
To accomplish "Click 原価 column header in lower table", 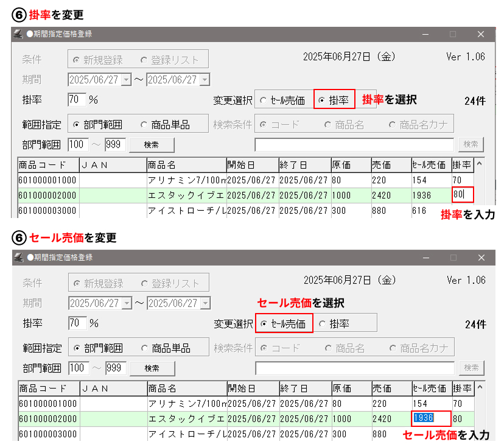I will [x=351, y=388].
